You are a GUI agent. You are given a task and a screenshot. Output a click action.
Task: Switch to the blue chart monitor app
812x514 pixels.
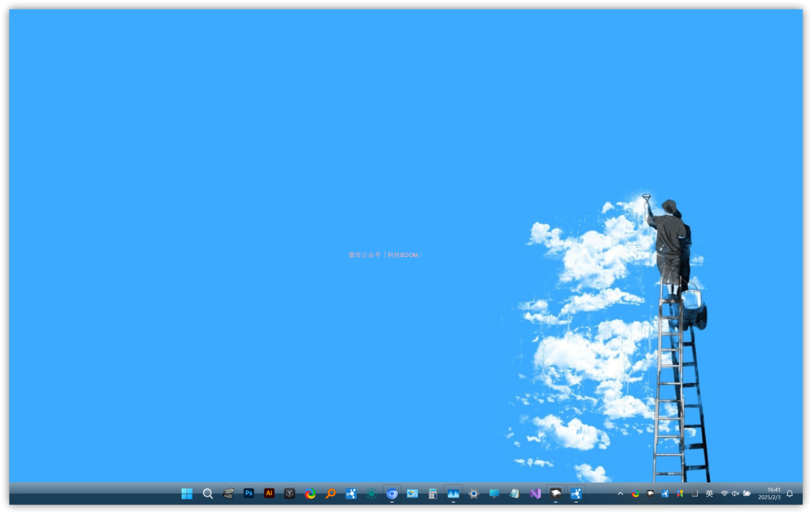click(x=453, y=494)
